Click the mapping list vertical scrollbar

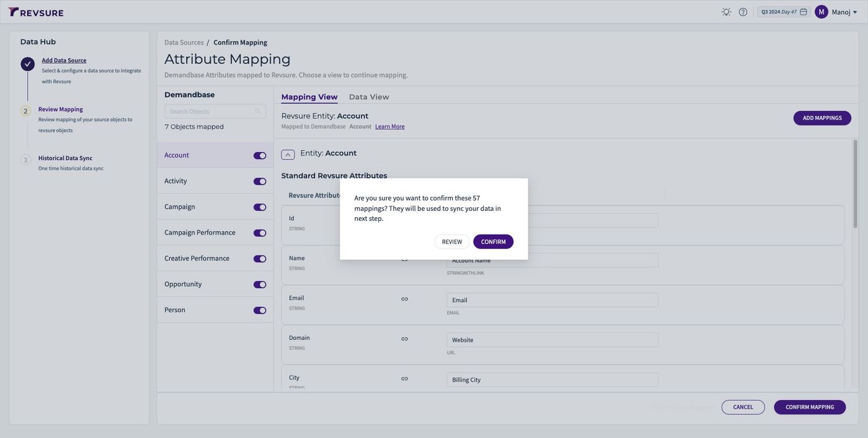(x=856, y=184)
